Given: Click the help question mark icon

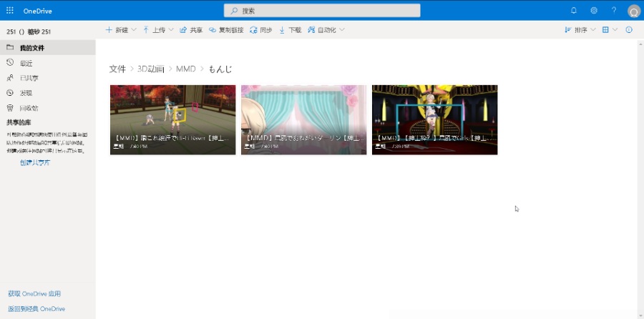Looking at the screenshot, I should point(613,11).
